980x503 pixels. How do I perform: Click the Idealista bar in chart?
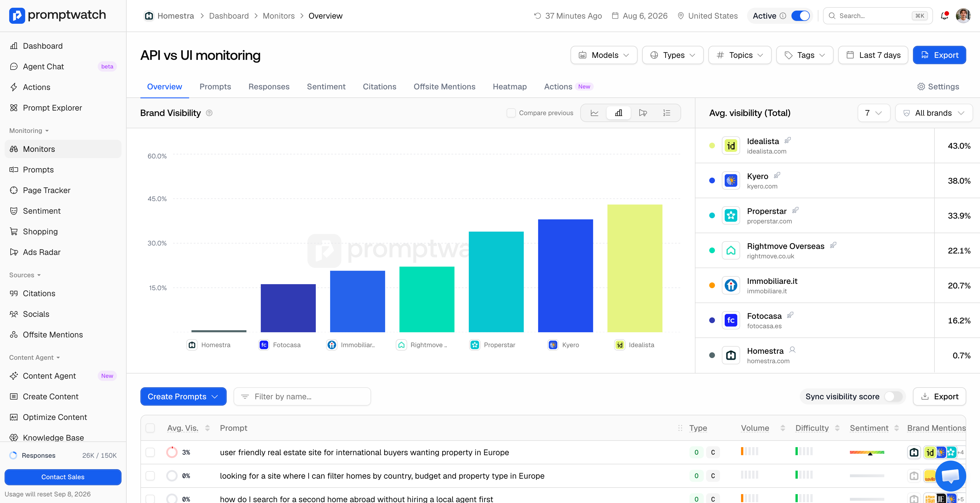click(x=635, y=268)
